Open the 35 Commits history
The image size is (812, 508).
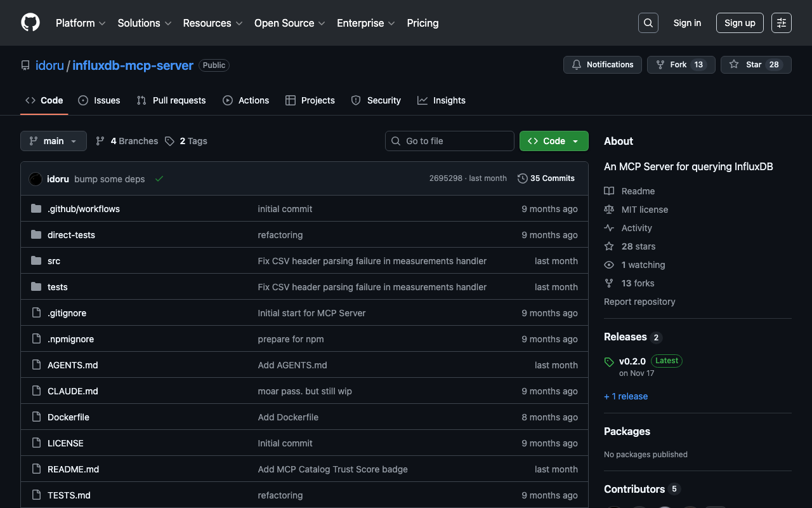point(546,178)
